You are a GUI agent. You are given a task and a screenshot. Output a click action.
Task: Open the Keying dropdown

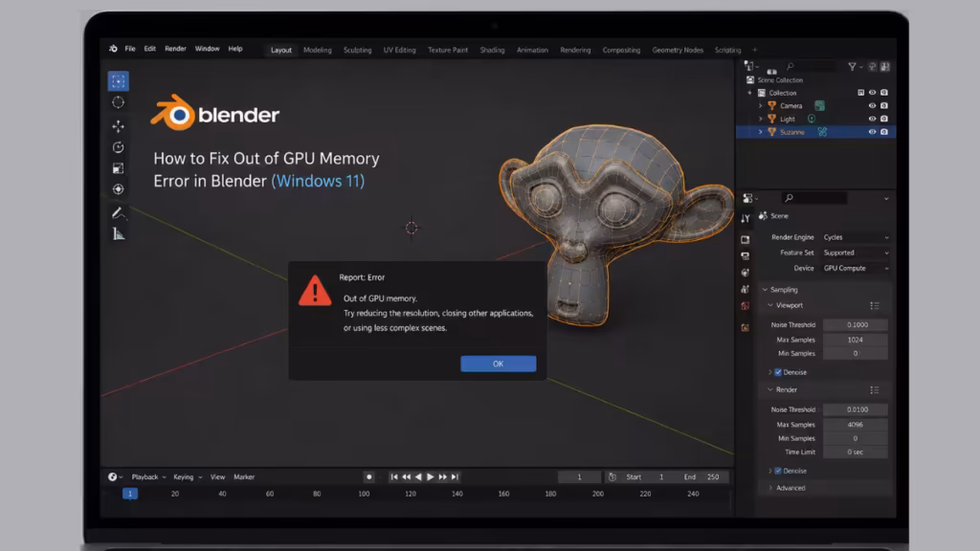tap(188, 476)
